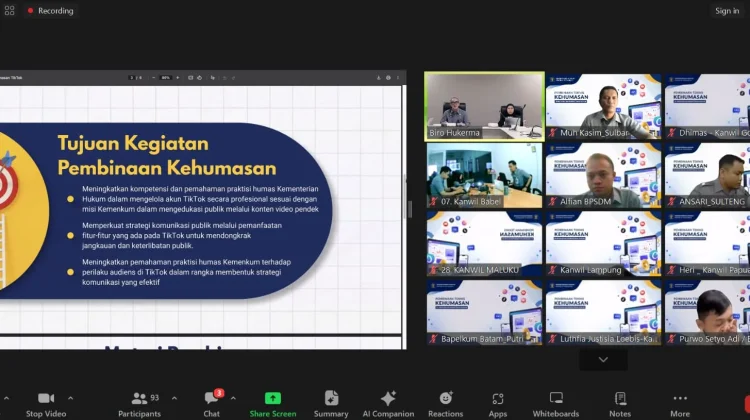Click muted mic icon on 07. Kanwil Babel tile
Screen dimensions: 750x420
(x=433, y=201)
